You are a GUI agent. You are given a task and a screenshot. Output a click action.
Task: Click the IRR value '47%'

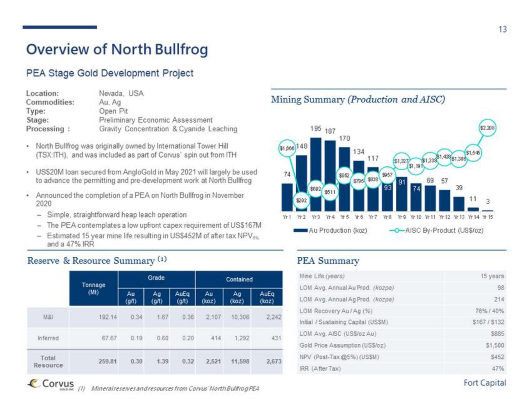[498, 368]
